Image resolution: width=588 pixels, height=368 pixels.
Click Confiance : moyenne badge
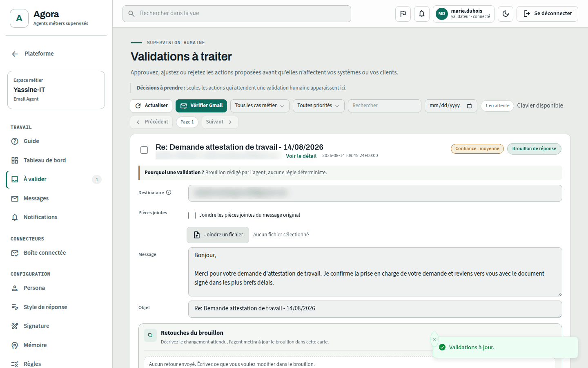477,149
